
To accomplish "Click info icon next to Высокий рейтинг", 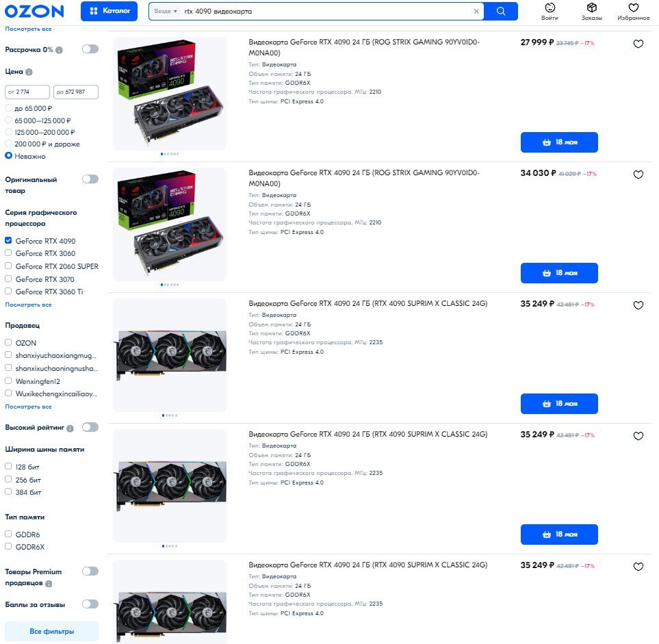I will 70,428.
